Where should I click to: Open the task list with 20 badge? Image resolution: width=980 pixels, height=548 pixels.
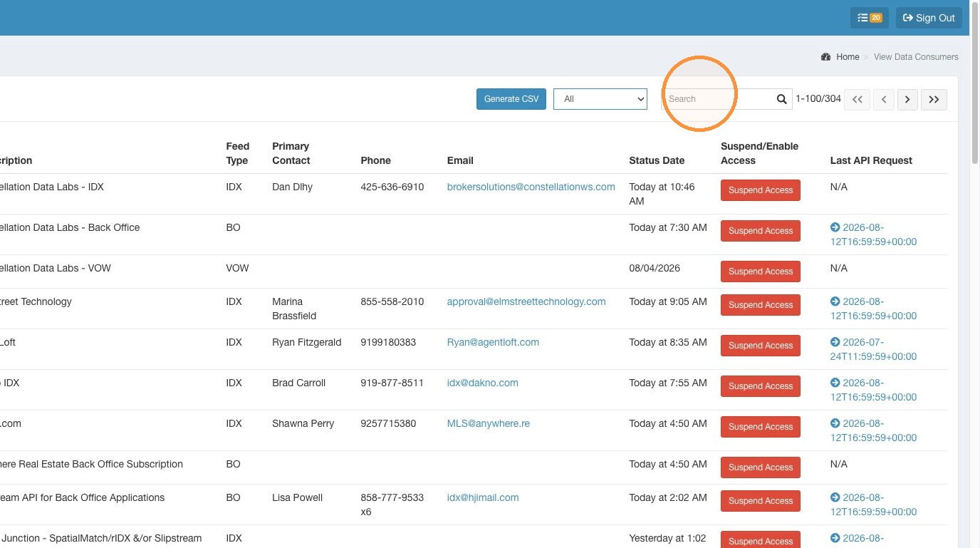coord(869,18)
